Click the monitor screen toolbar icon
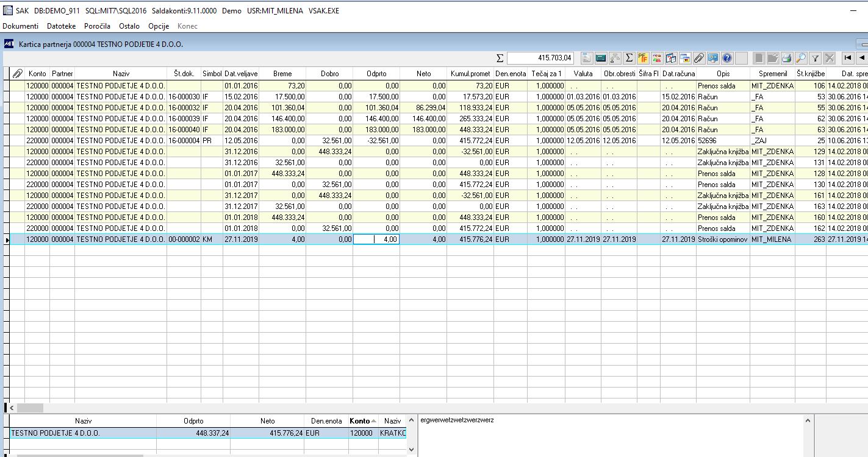Viewport: 868px width, 457px height. coord(713,58)
